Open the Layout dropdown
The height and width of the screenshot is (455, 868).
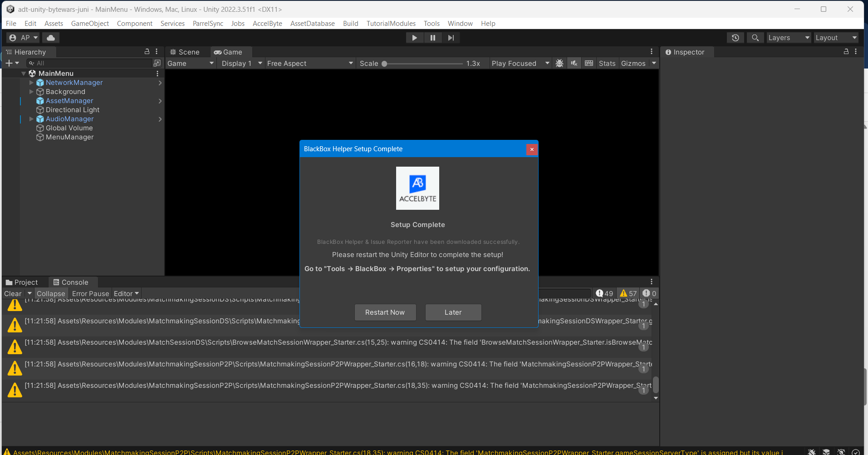click(x=835, y=37)
